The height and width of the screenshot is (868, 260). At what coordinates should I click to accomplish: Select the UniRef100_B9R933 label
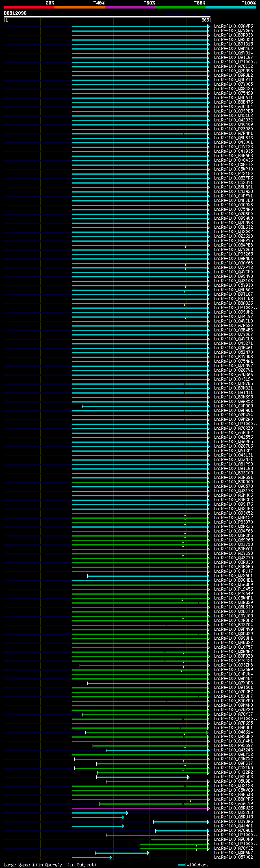tap(233, 35)
